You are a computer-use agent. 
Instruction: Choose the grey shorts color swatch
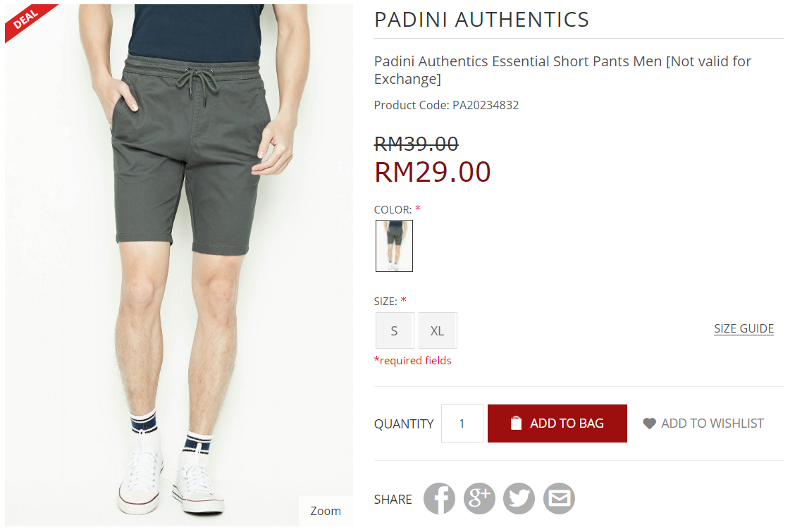(394, 246)
